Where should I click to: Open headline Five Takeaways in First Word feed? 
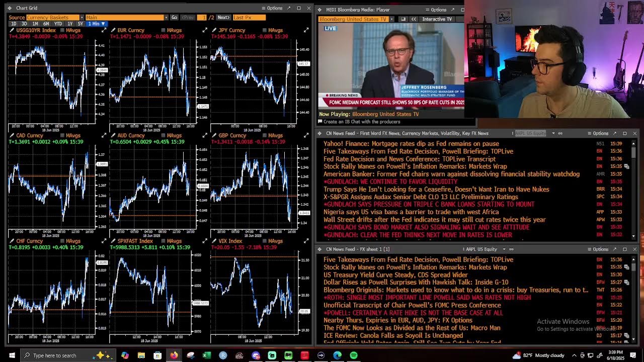pos(419,151)
